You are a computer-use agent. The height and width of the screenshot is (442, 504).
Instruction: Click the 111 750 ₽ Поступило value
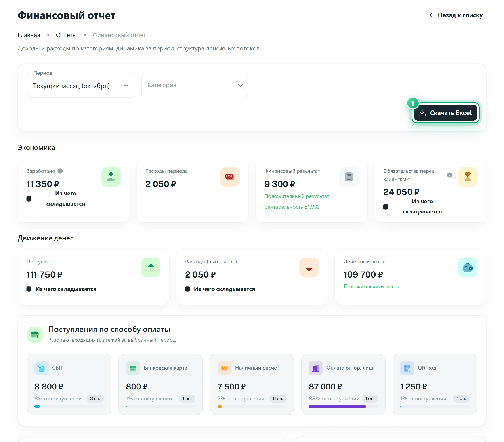tap(44, 275)
